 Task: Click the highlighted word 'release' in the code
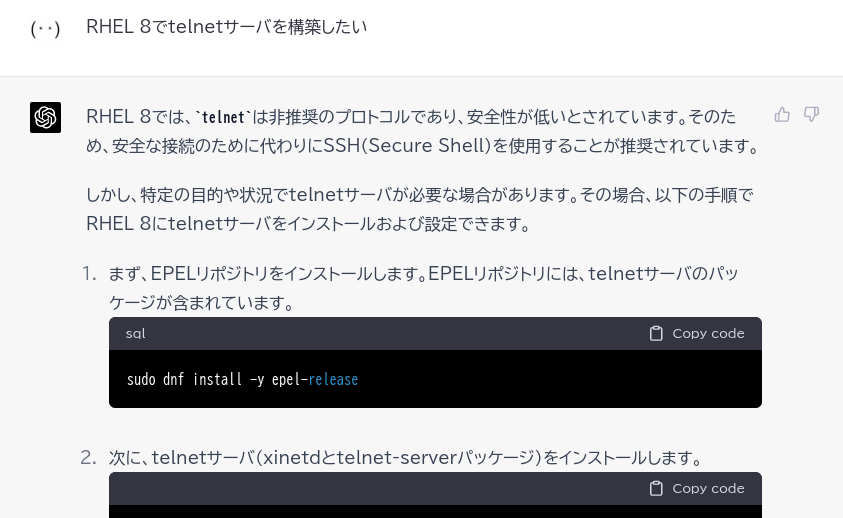pos(333,379)
